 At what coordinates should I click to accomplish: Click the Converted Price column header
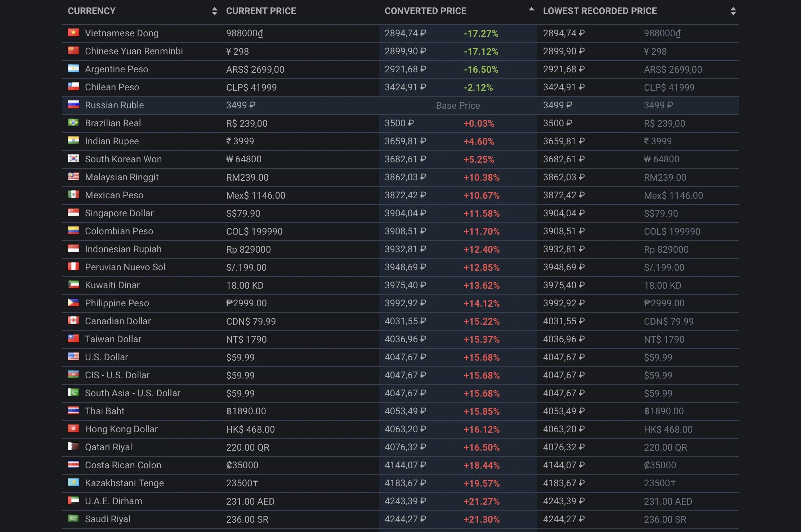425,11
